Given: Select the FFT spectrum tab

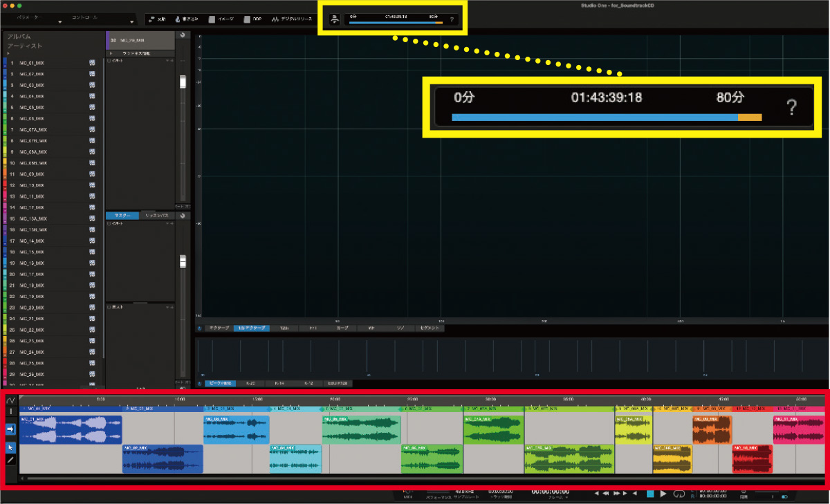Looking at the screenshot, I should [313, 328].
